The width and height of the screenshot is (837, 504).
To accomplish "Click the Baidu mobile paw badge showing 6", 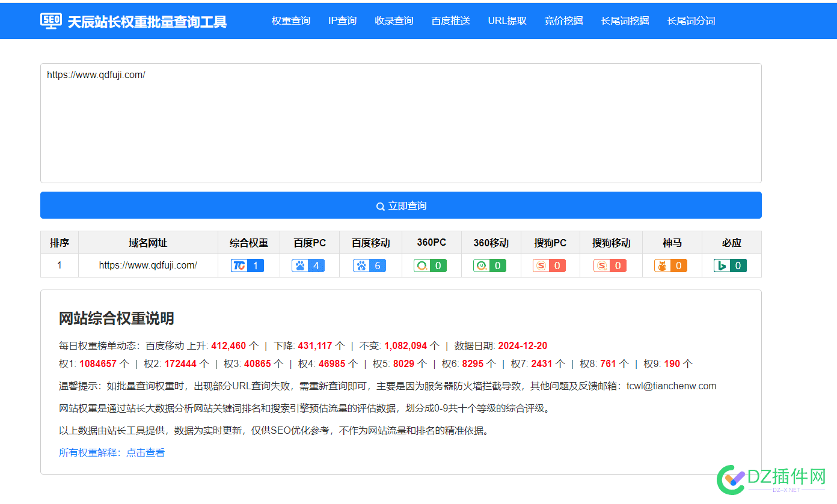I will (x=370, y=266).
